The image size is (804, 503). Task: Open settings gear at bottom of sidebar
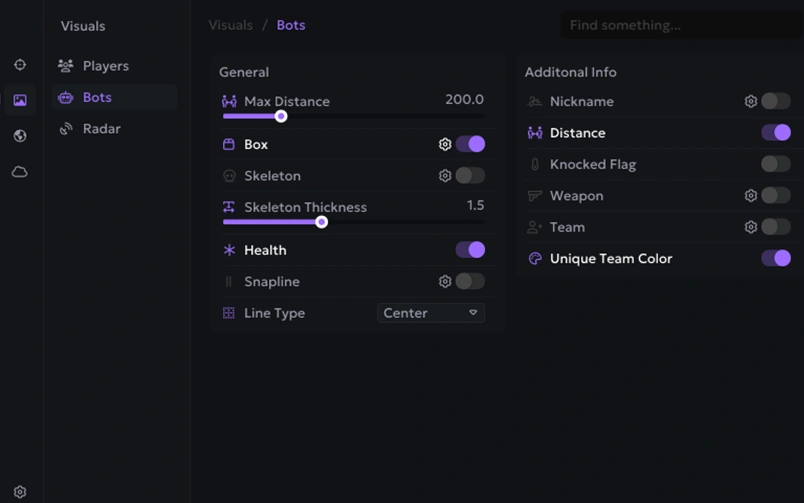[x=20, y=492]
